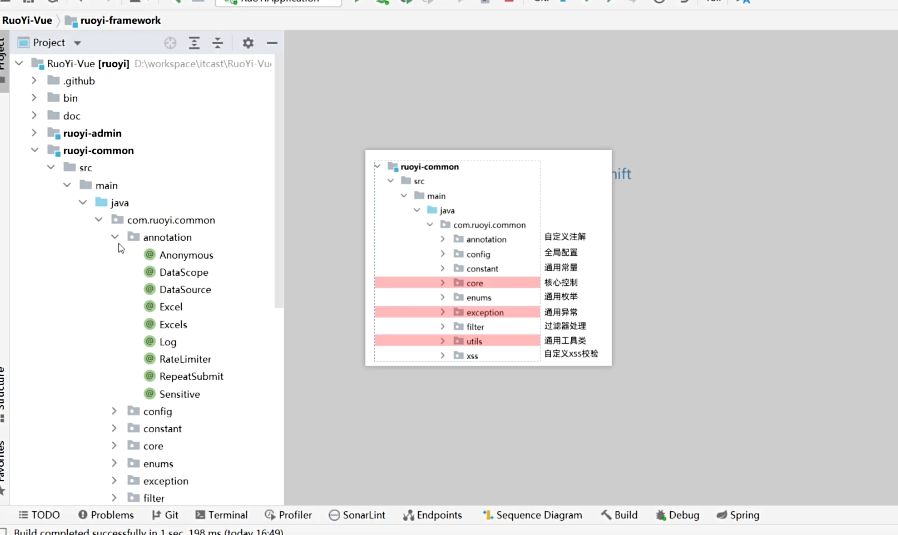Select the RateLimiter annotation class
The width and height of the screenshot is (898, 535).
pos(185,359)
